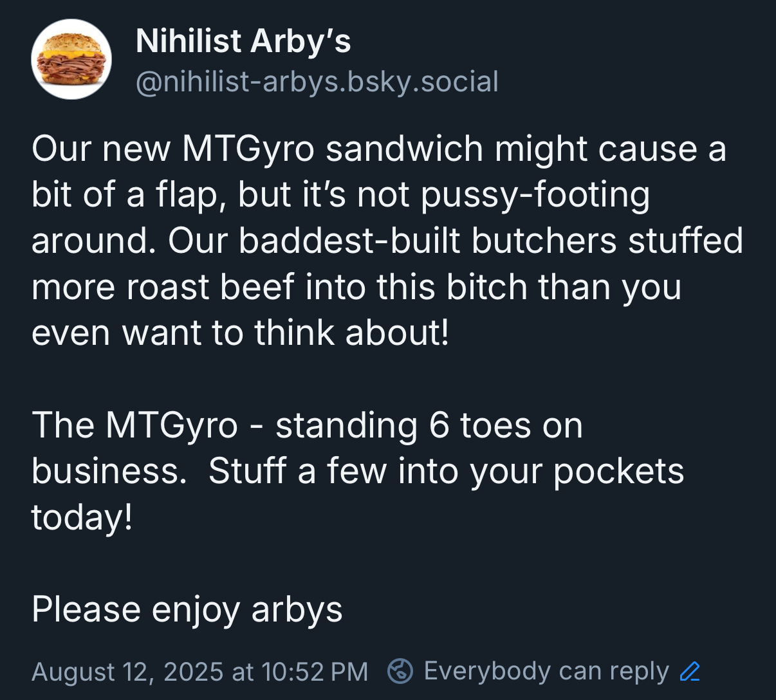Click the phrase "standing 6 toes on"
Viewport: 776px width, 700px height.
[x=429, y=425]
